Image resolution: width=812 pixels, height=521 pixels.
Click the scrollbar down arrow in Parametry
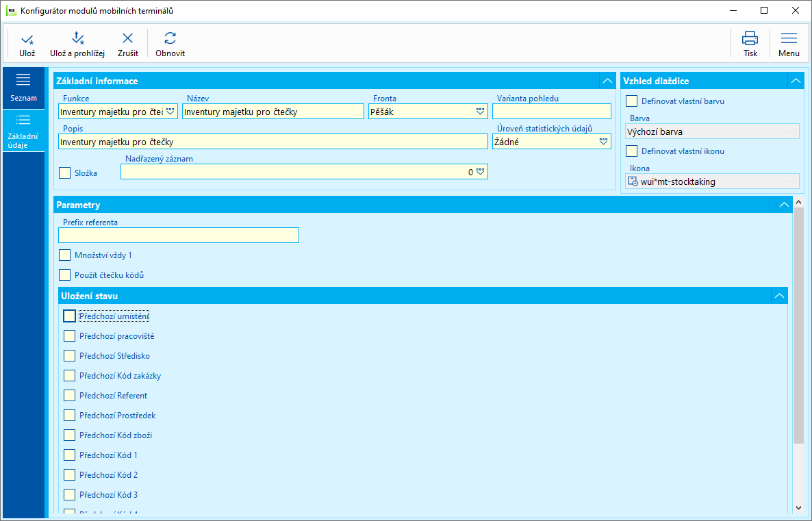[798, 508]
